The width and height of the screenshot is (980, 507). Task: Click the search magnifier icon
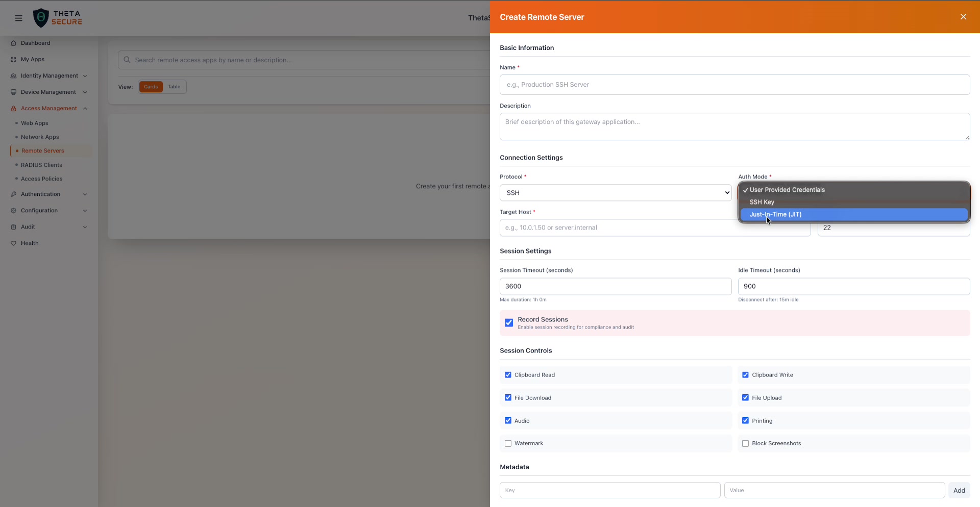tap(127, 60)
